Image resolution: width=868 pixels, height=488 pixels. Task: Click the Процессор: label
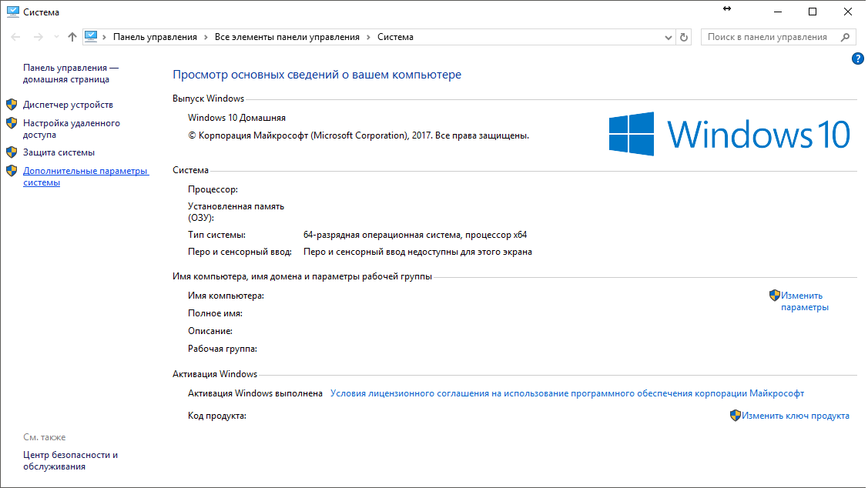[x=213, y=189]
